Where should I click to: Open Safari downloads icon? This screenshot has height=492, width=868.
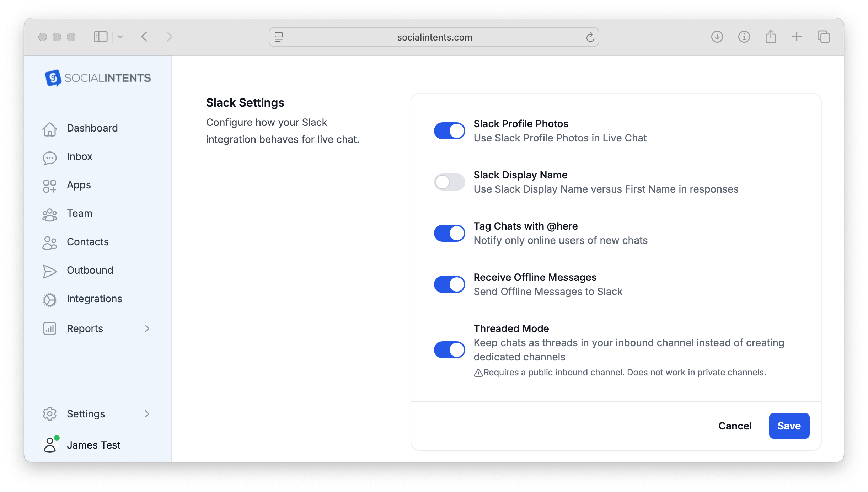pyautogui.click(x=717, y=37)
